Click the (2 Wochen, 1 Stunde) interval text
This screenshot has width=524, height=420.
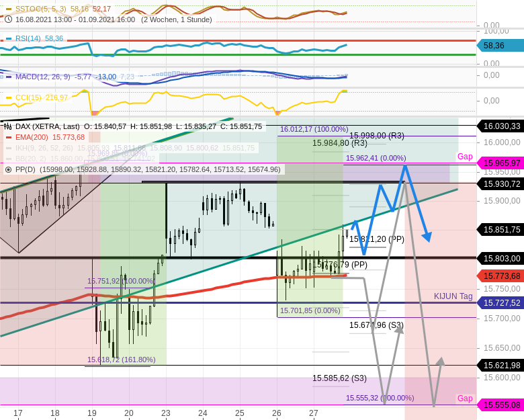click(177, 19)
